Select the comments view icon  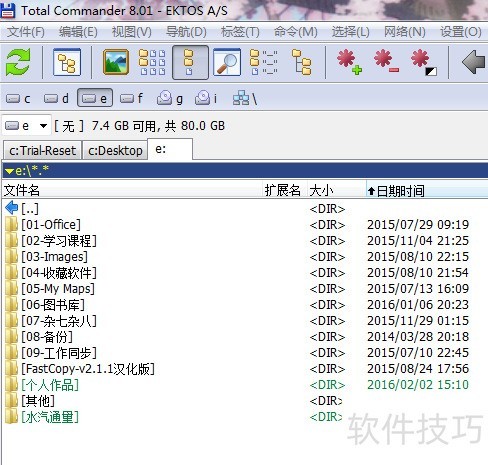pos(264,62)
